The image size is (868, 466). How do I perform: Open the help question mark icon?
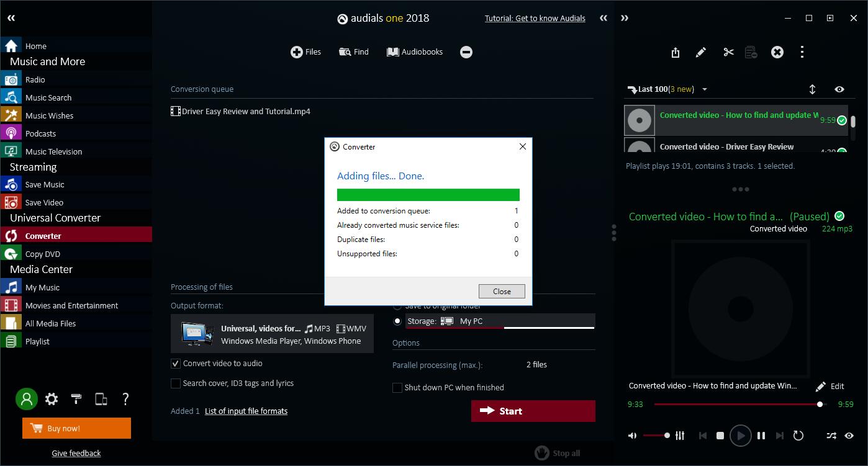(125, 399)
